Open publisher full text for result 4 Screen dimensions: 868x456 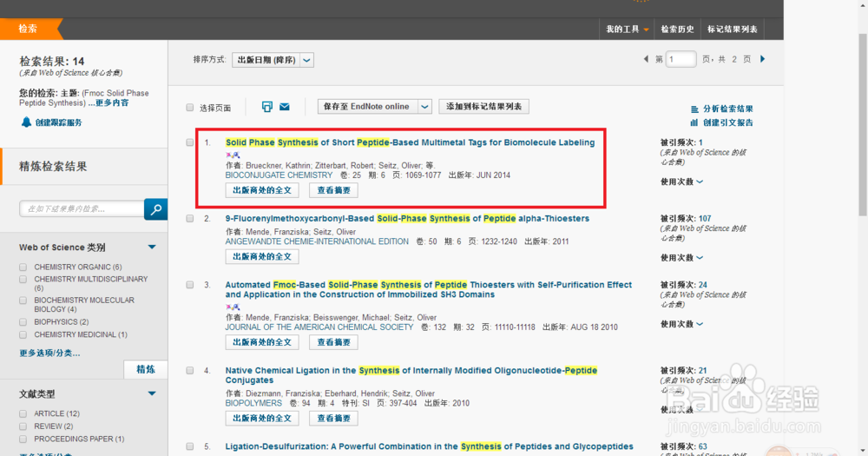tap(262, 419)
